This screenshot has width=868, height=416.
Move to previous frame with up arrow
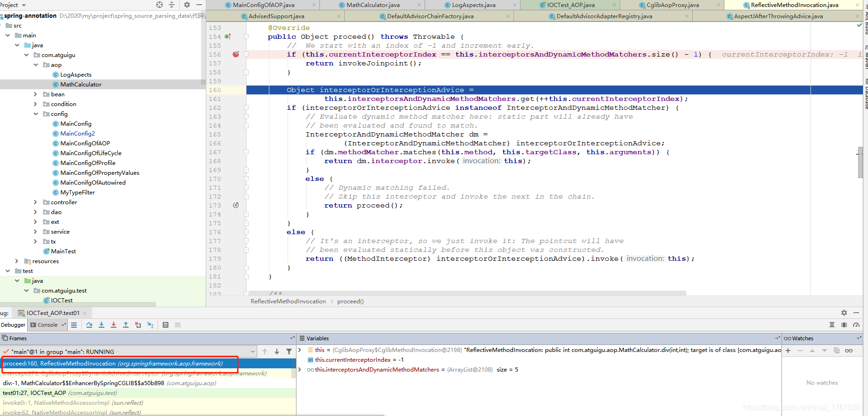pyautogui.click(x=265, y=351)
